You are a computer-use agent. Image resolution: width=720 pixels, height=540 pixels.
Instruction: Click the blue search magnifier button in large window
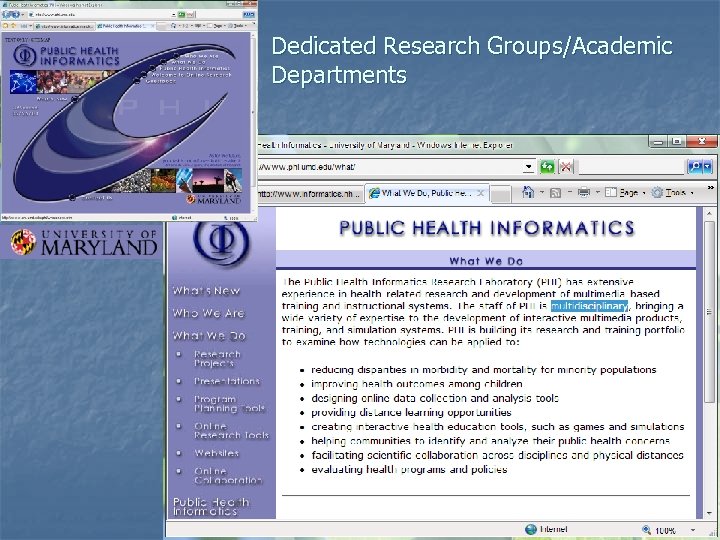point(694,167)
